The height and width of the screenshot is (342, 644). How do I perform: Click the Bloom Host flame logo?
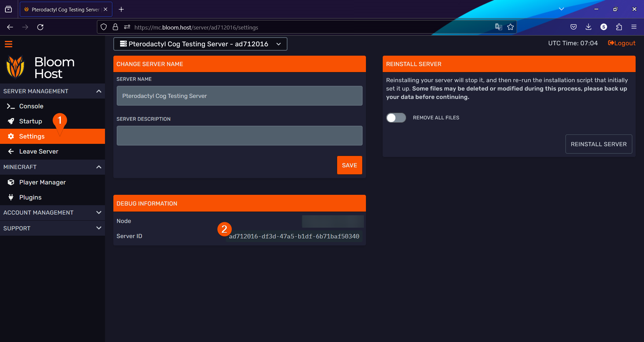[x=15, y=67]
